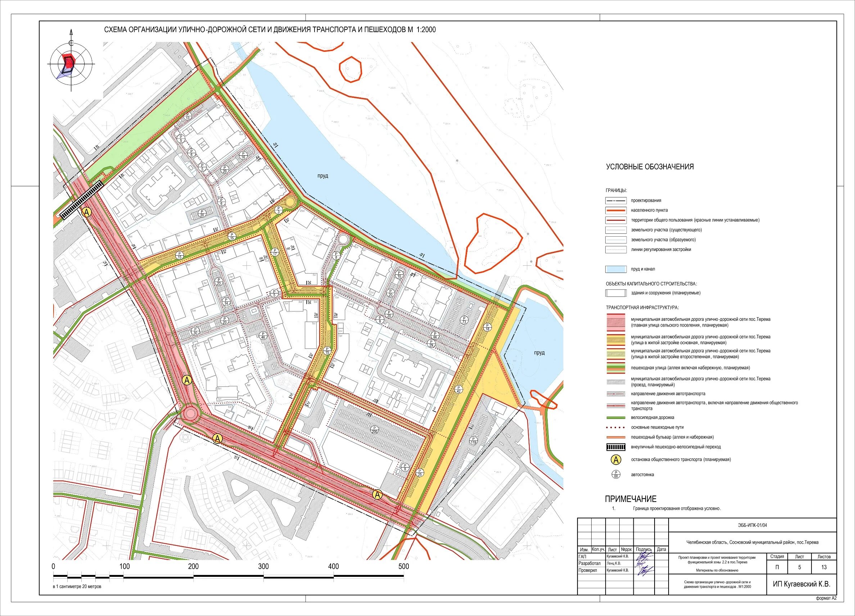855x616 pixels.
Task: Click the legend planned buildings symbol
Action: 616,293
